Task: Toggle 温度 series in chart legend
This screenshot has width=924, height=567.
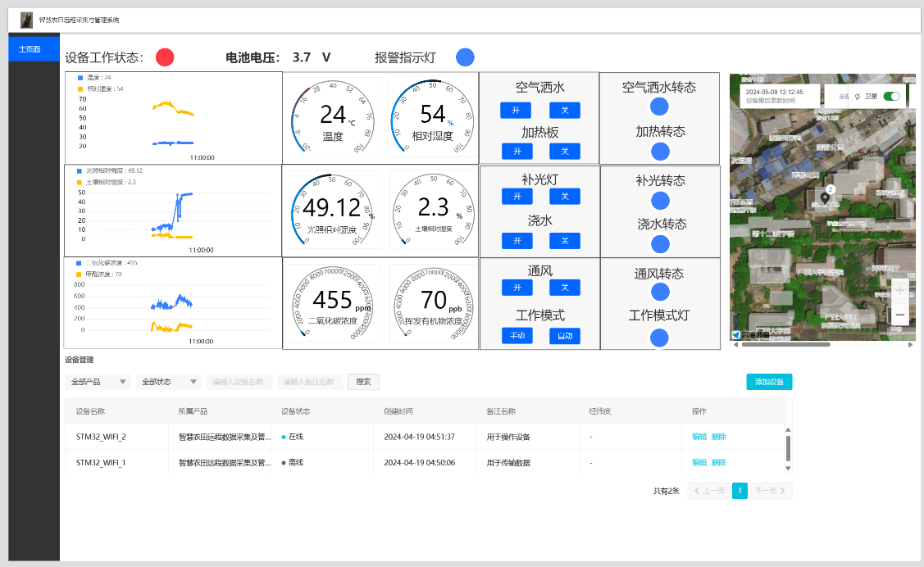Action: 94,77
